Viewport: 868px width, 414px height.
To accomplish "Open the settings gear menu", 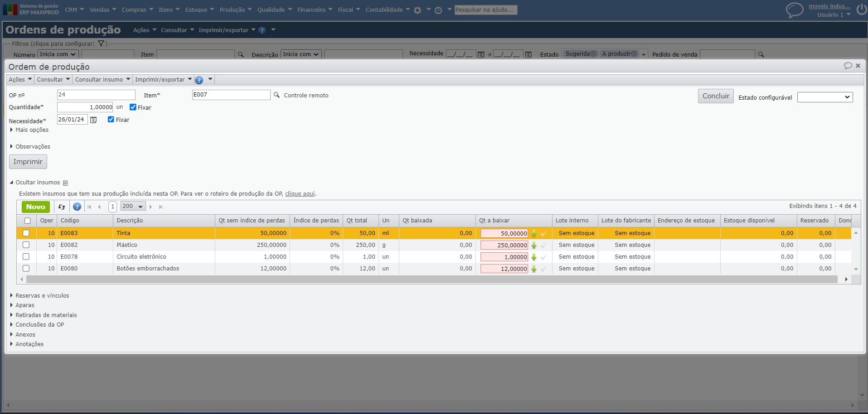I will tap(417, 10).
